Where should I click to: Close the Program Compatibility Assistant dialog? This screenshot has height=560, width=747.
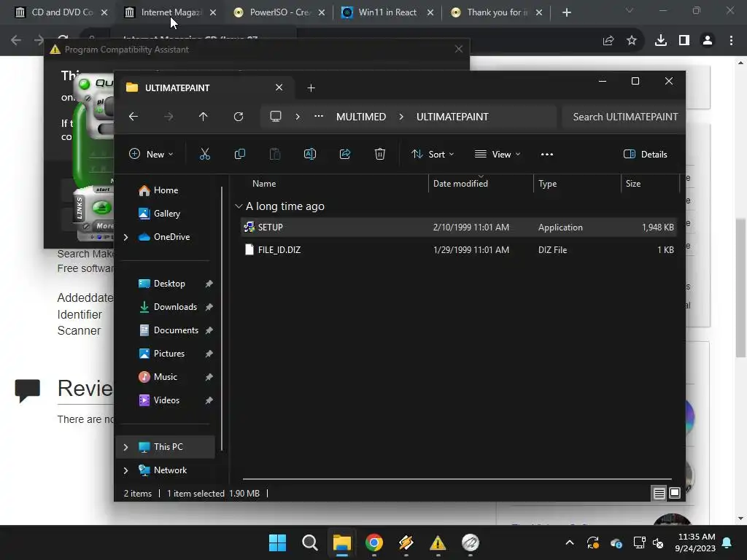point(459,49)
